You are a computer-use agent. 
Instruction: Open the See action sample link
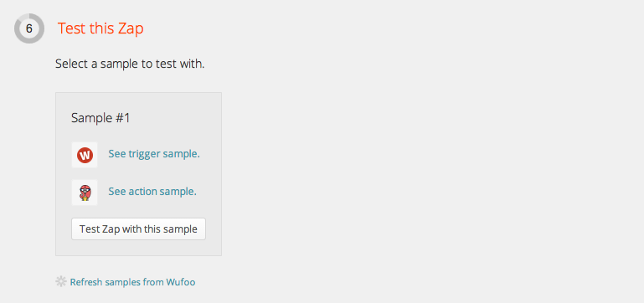152,192
